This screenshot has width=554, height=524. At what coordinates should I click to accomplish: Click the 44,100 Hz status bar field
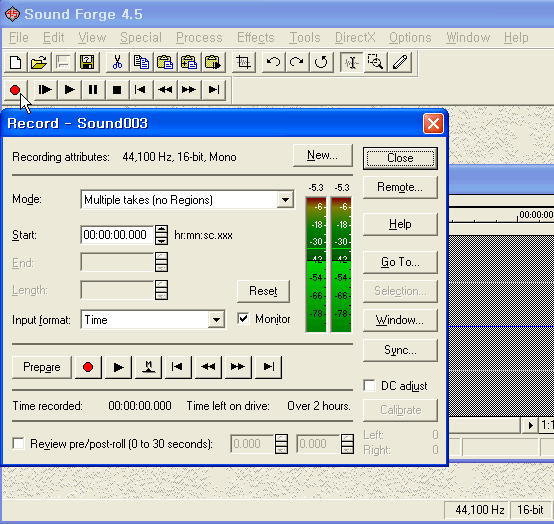pyautogui.click(x=476, y=510)
